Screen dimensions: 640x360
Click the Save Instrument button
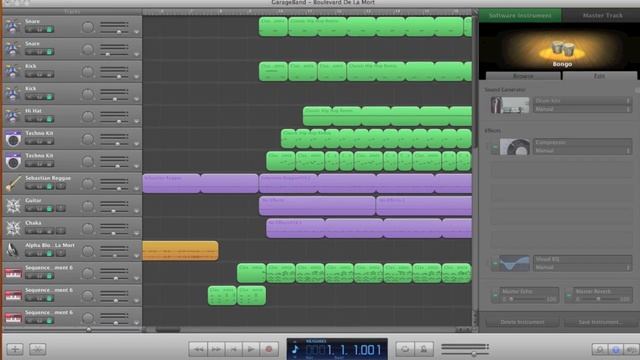point(600,322)
